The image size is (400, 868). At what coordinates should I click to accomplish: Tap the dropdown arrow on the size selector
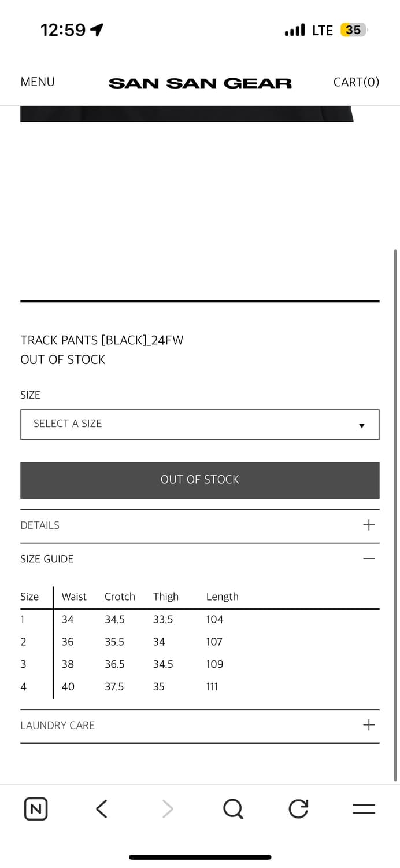pyautogui.click(x=362, y=425)
